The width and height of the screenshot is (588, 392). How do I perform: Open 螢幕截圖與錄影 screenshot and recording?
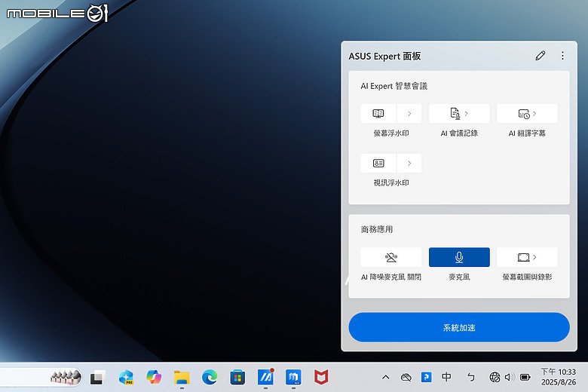click(x=527, y=257)
